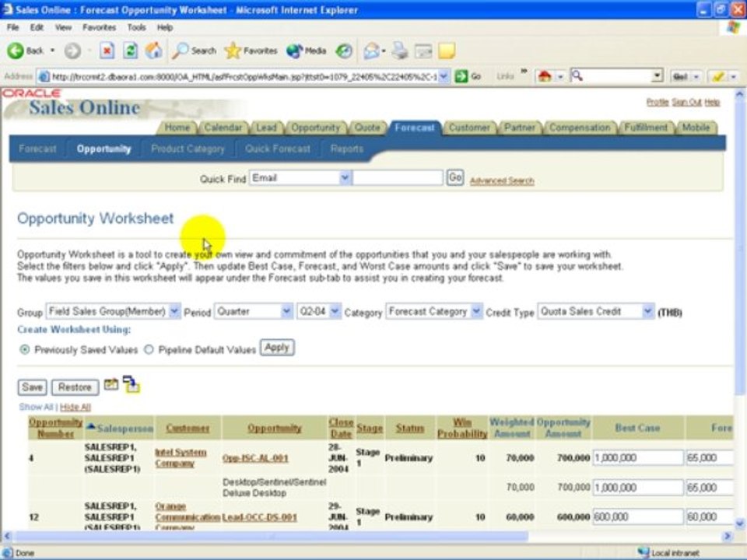Open Advanced Search link
Screen dimensions: 747x560
click(502, 180)
